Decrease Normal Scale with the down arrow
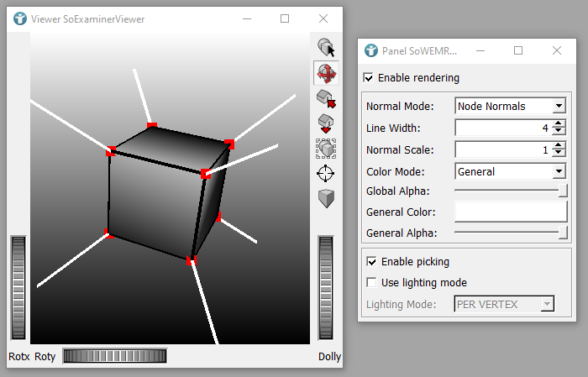Image resolution: width=588 pixels, height=377 pixels. coord(559,154)
